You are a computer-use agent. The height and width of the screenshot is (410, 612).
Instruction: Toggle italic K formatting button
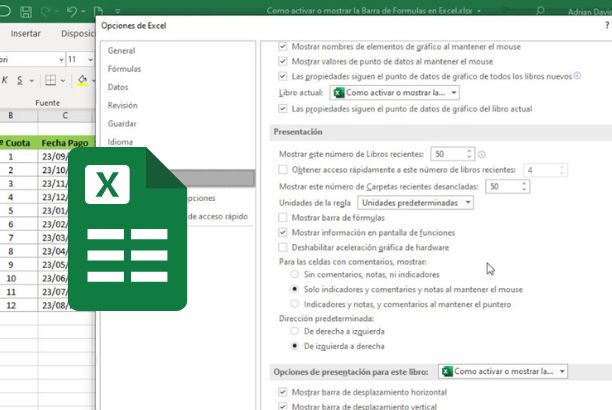pyautogui.click(x=5, y=80)
